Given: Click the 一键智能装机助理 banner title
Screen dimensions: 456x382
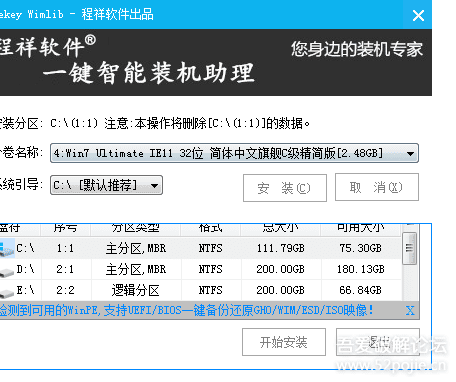Looking at the screenshot, I should pyautogui.click(x=149, y=72).
